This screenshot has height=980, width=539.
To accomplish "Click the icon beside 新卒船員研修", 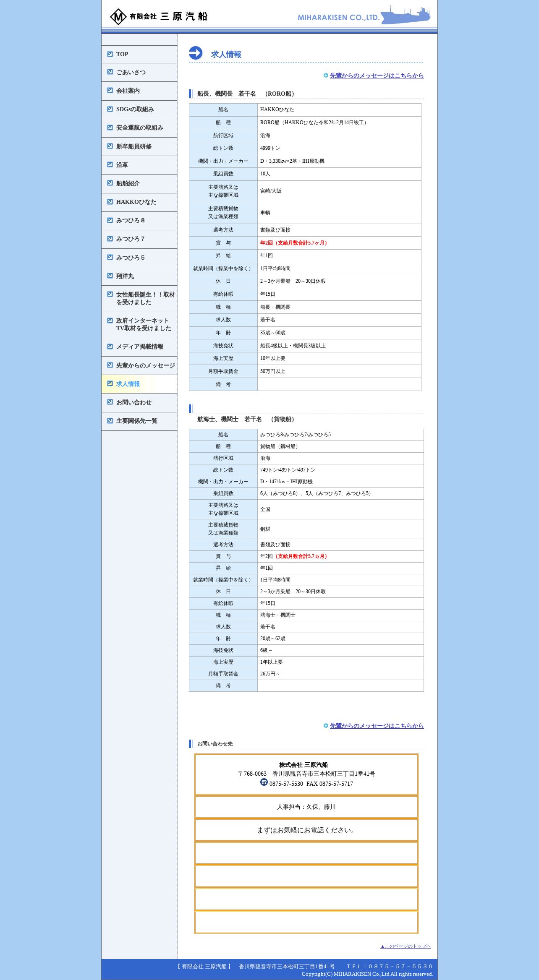I will [x=110, y=146].
